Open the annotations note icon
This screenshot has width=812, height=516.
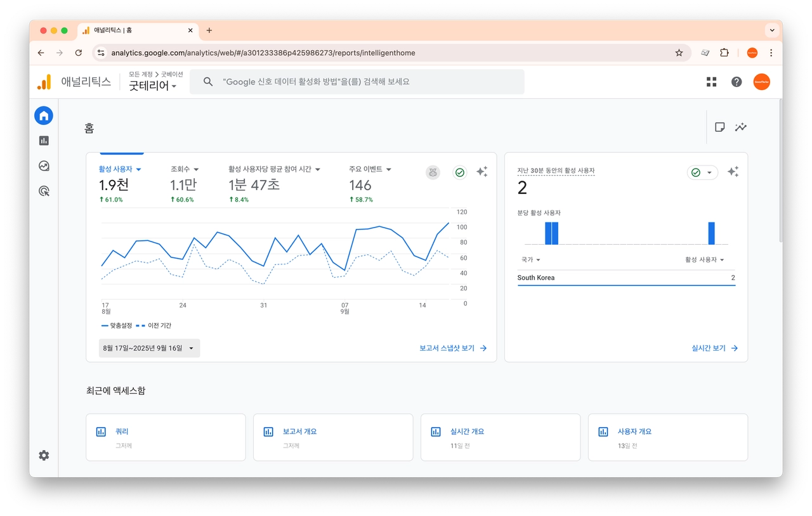pos(719,127)
